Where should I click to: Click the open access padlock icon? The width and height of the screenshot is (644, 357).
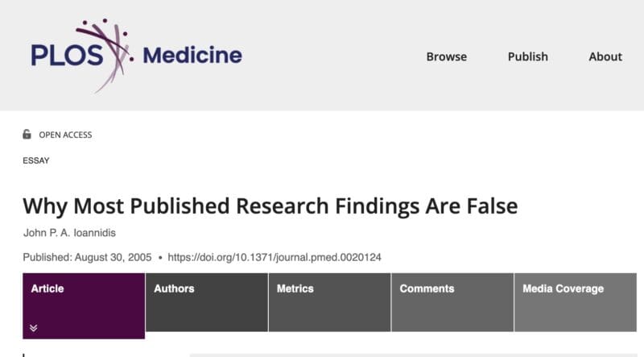(27, 135)
